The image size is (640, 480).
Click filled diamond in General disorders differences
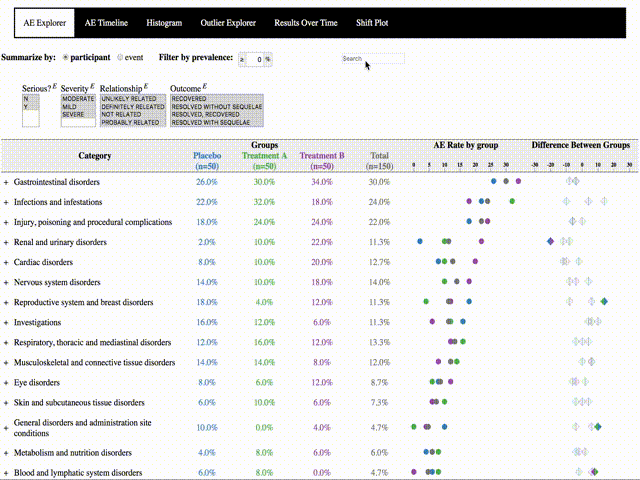[x=598, y=427]
